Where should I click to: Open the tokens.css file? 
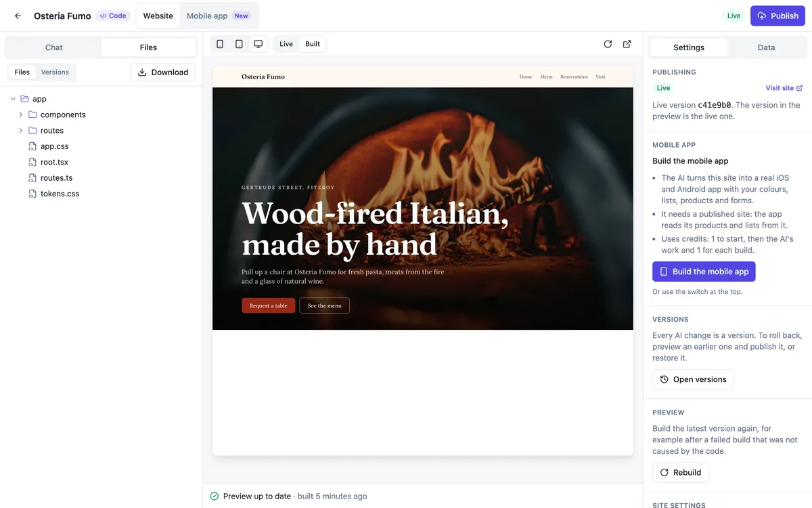[60, 194]
